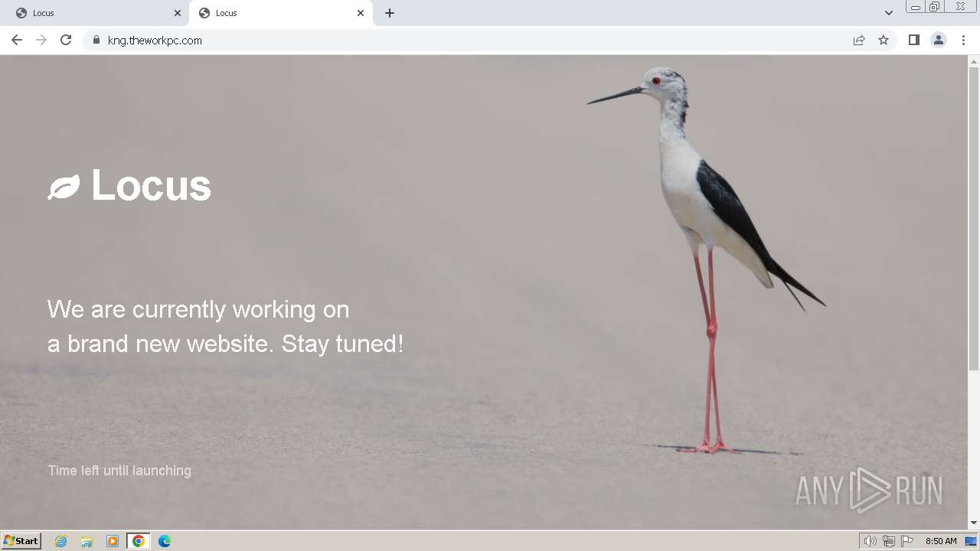Select Chrome in the taskbar
This screenshot has width=980, height=551.
[139, 541]
